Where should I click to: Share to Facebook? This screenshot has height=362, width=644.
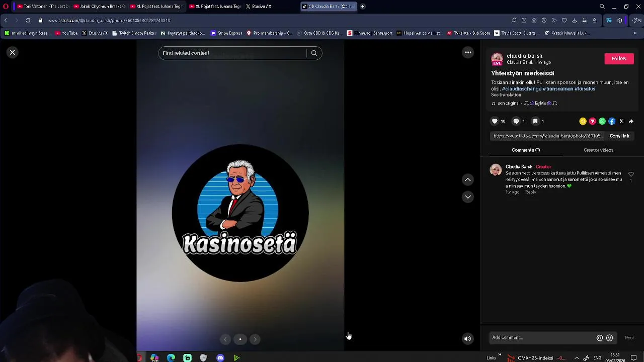pos(612,121)
